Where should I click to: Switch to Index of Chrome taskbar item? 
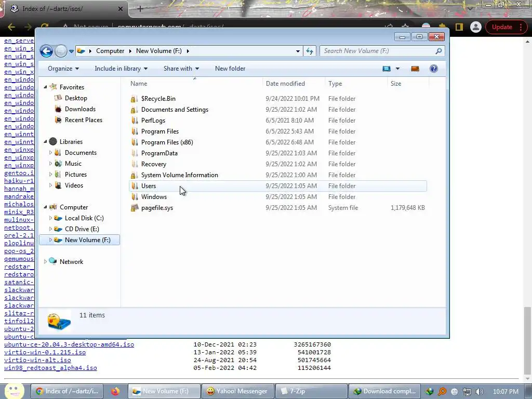[67, 391]
